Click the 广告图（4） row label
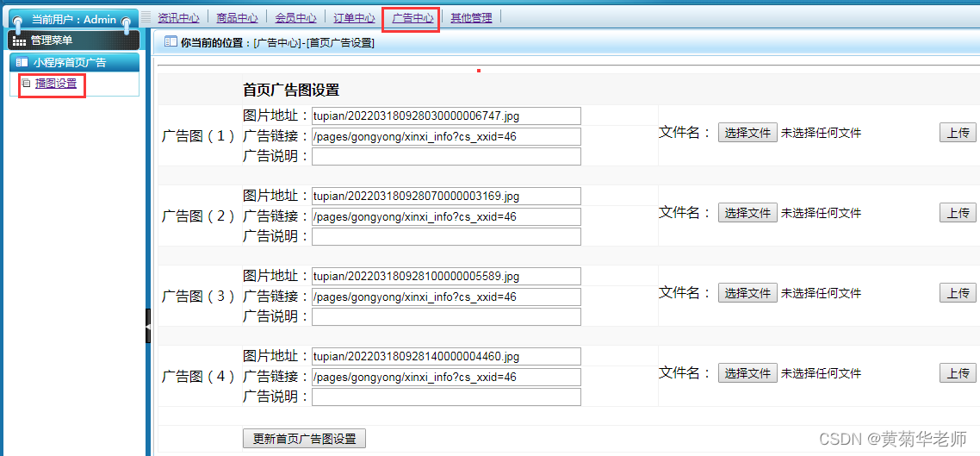980x456 pixels. pyautogui.click(x=199, y=377)
